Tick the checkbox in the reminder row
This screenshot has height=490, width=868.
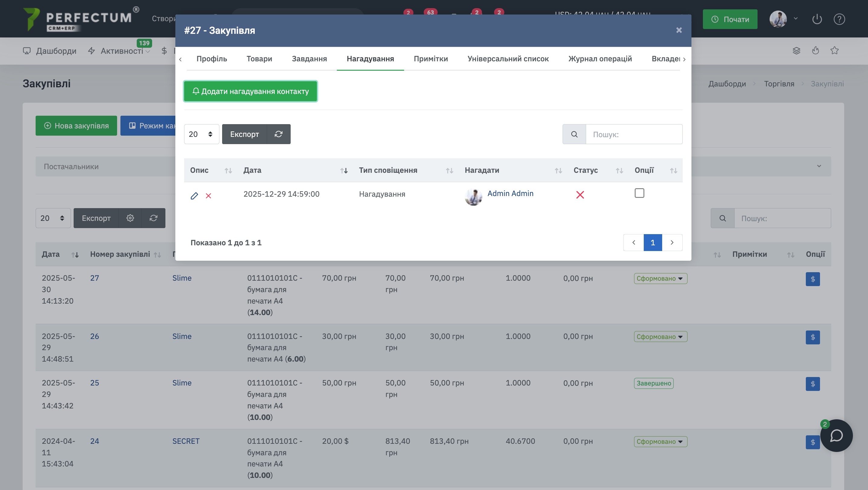[x=639, y=193]
